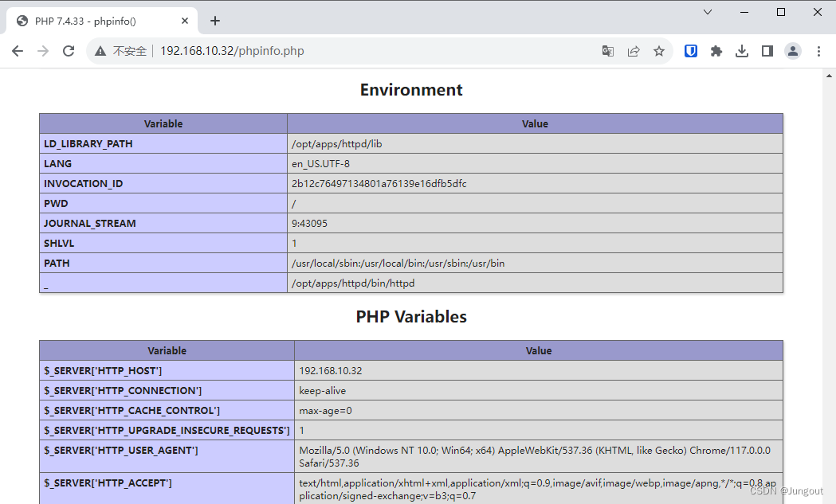Click the PWD variable cell
836x504 pixels.
coord(163,204)
